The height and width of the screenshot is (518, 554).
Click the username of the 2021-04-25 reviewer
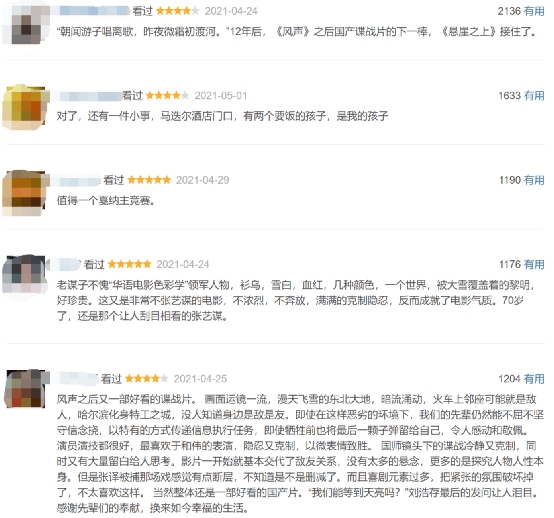[x=77, y=378]
